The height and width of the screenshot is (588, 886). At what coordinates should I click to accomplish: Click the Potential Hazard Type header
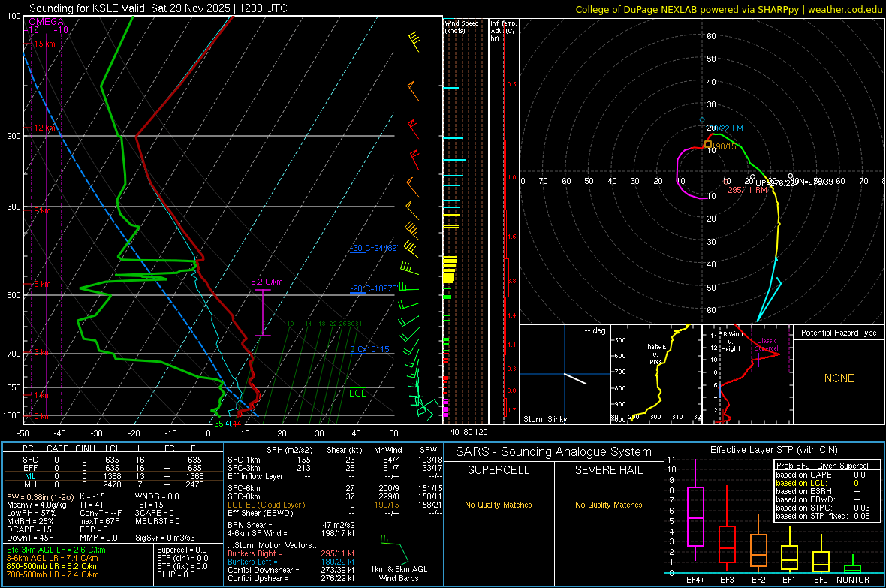tap(839, 333)
